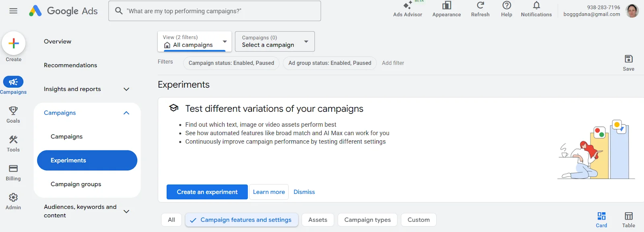Refresh the page data
This screenshot has height=232, width=644.
pos(480,10)
